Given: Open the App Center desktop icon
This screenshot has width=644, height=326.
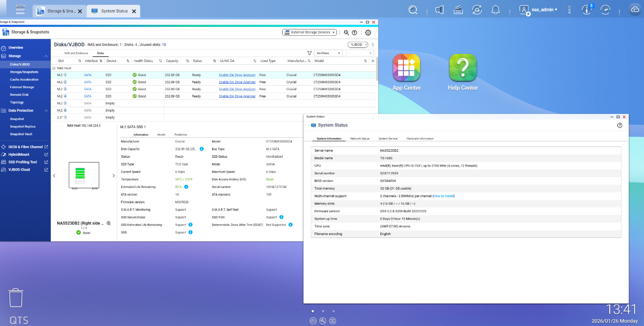Looking at the screenshot, I should point(407,68).
